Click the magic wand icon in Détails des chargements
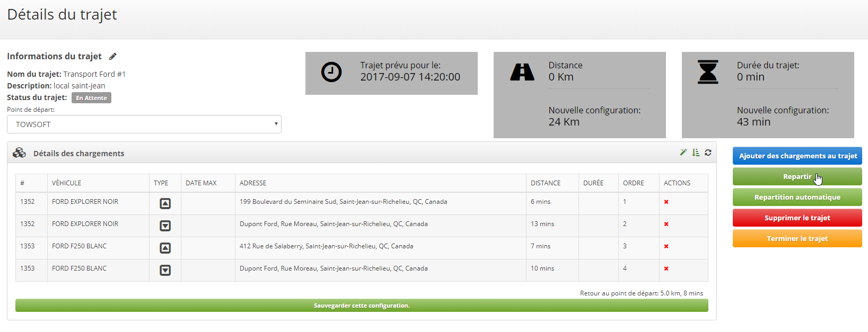The height and width of the screenshot is (332, 868). [683, 152]
